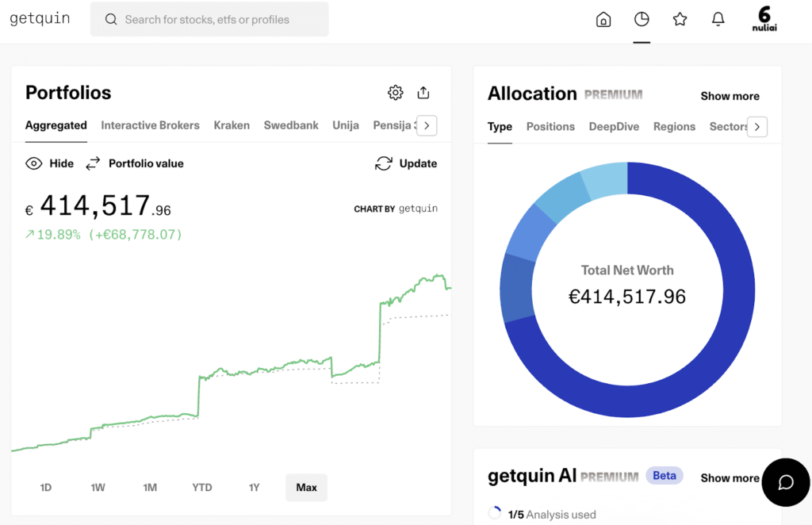Switch to Interactive Brokers tab
Viewport: 812px width, 525px height.
(x=150, y=125)
